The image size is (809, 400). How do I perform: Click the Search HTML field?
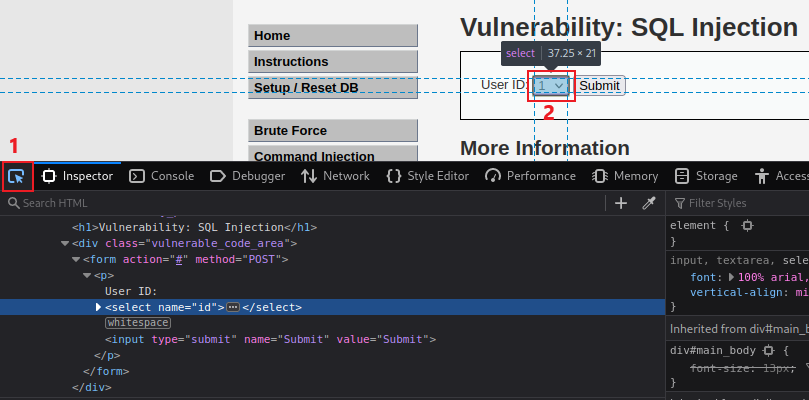tap(304, 203)
